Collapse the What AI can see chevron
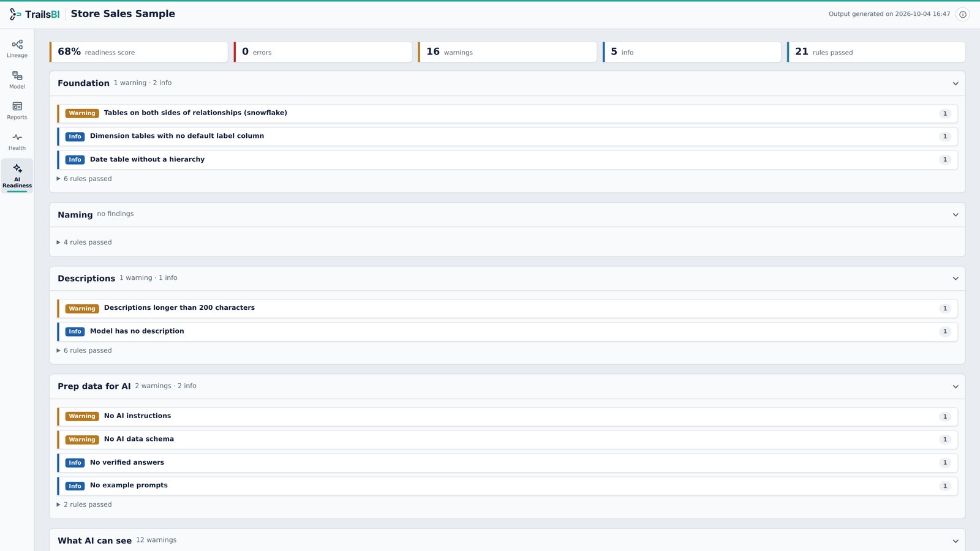The image size is (980, 551). 956,541
